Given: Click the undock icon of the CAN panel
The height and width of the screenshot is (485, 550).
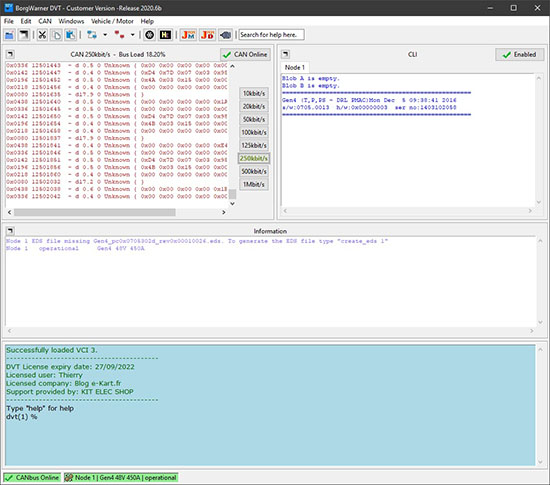Looking at the screenshot, I should click(10, 54).
